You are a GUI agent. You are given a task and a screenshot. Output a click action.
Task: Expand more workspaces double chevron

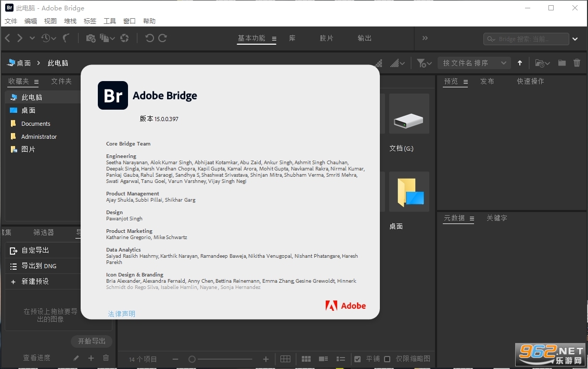pos(425,38)
